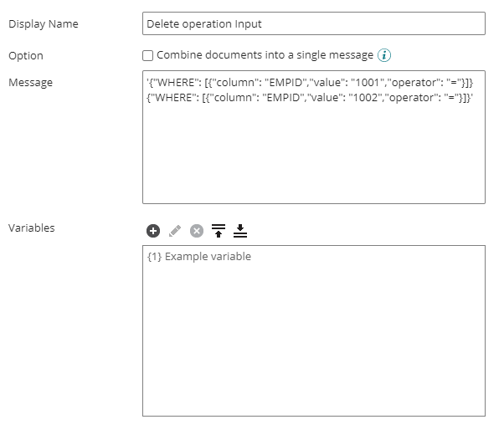The width and height of the screenshot is (504, 445).
Task: Click the 'Combine documents into a single message' label
Action: pos(265,55)
